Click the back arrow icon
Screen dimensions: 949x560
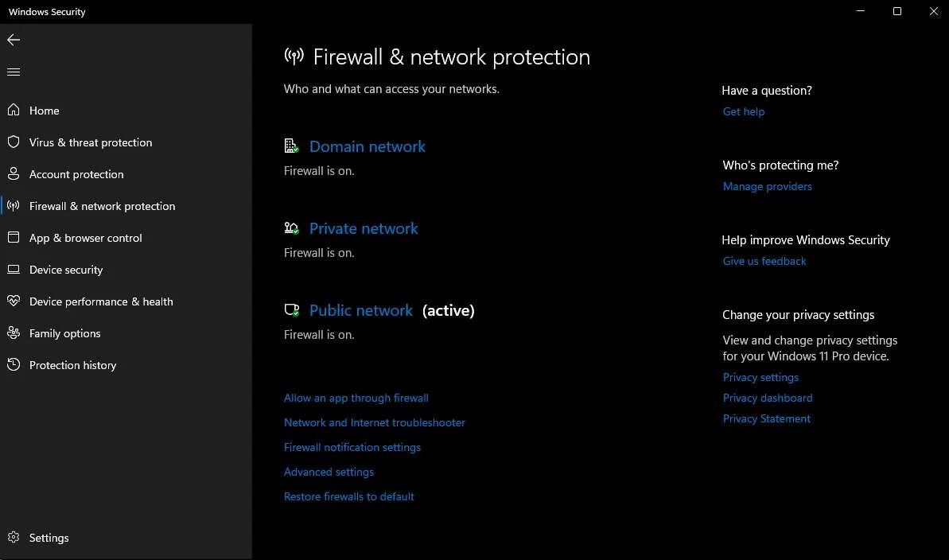tap(14, 40)
